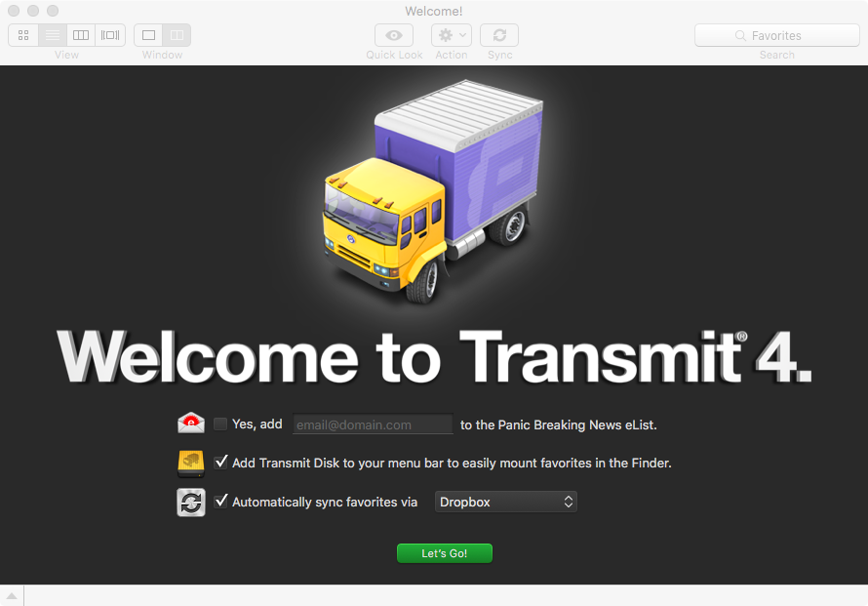This screenshot has height=606, width=868.
Task: Click the Let's Go! button
Action: [444, 553]
